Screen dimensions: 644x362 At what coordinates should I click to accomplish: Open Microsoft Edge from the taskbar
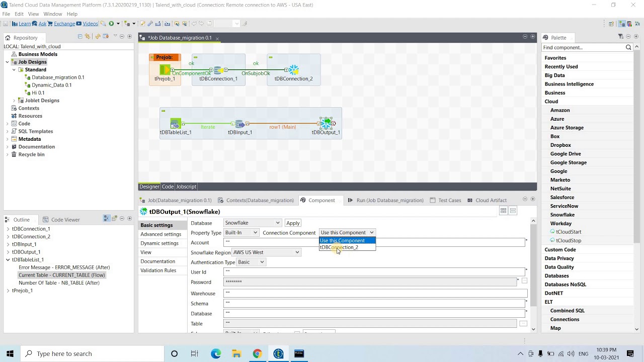click(x=216, y=353)
